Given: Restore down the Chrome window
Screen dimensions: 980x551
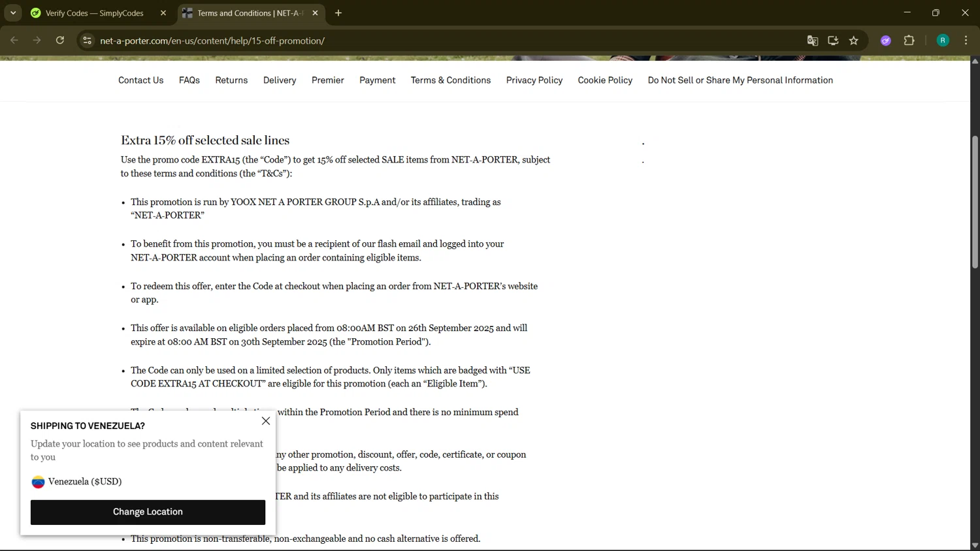Looking at the screenshot, I should [936, 13].
